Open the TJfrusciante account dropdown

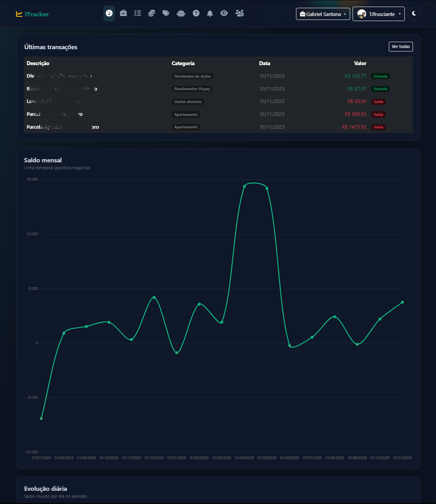pyautogui.click(x=378, y=14)
